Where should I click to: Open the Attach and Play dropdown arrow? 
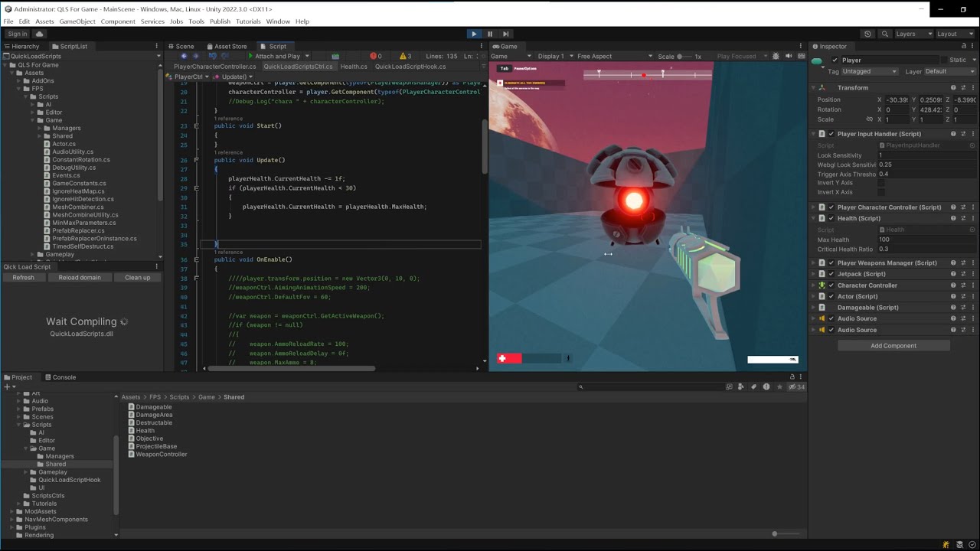[x=307, y=56]
